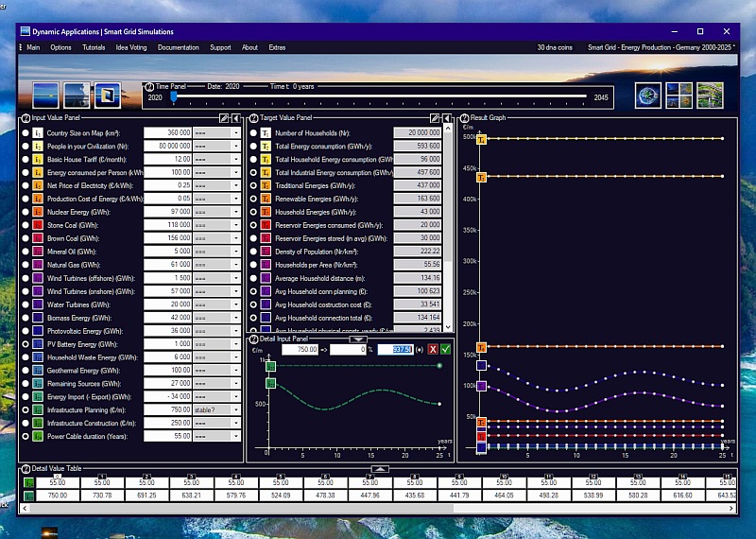The width and height of the screenshot is (756, 539).
Task: Click the Photovoltaic Energy input icon
Action: point(38,331)
